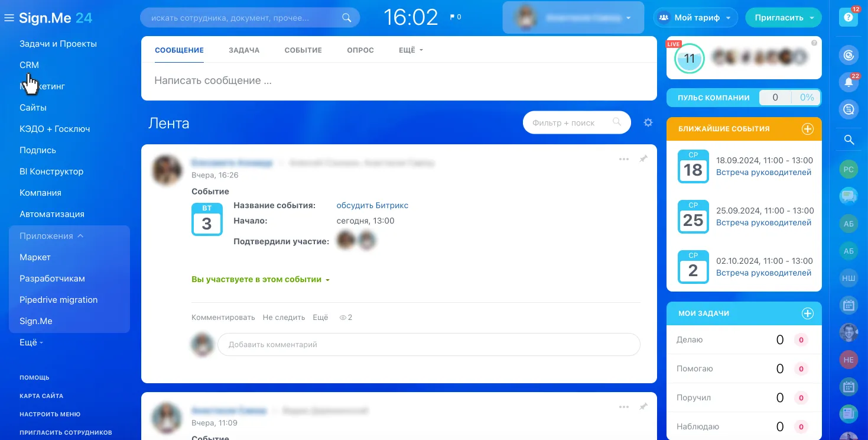Open the Пригласить dropdown button
This screenshot has width=868, height=440.
784,18
